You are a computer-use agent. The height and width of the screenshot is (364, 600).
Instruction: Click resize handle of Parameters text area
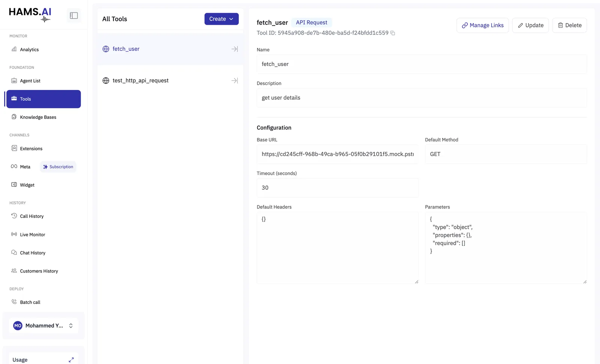(x=585, y=282)
